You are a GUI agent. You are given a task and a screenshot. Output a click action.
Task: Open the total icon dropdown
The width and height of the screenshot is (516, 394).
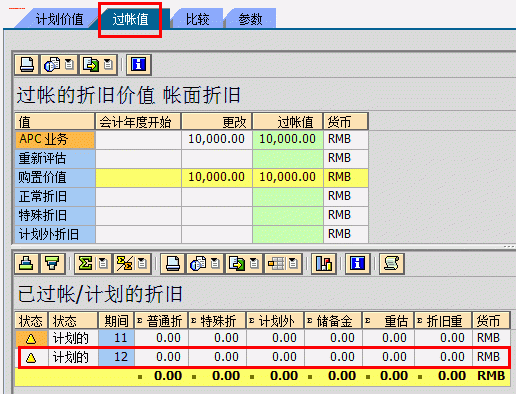(x=103, y=264)
